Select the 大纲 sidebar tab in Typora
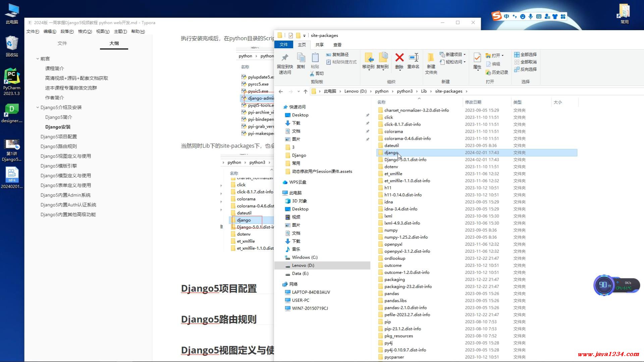This screenshot has height=362, width=644. point(114,43)
